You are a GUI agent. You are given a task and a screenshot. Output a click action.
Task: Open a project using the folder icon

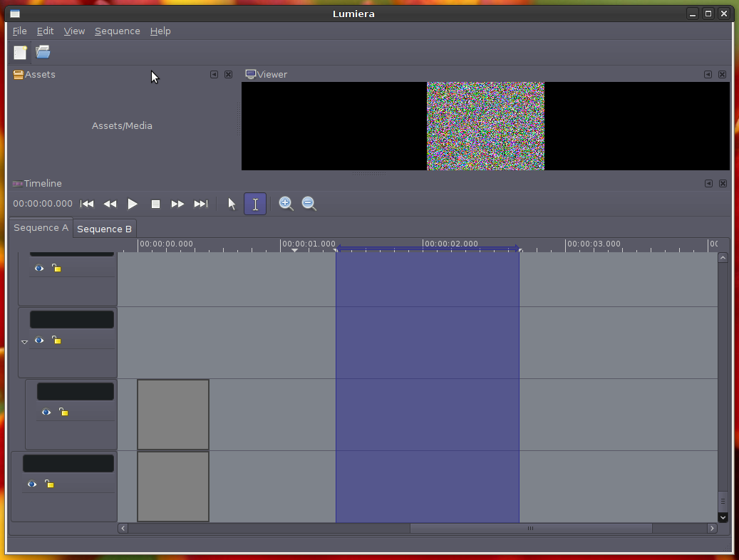[43, 52]
